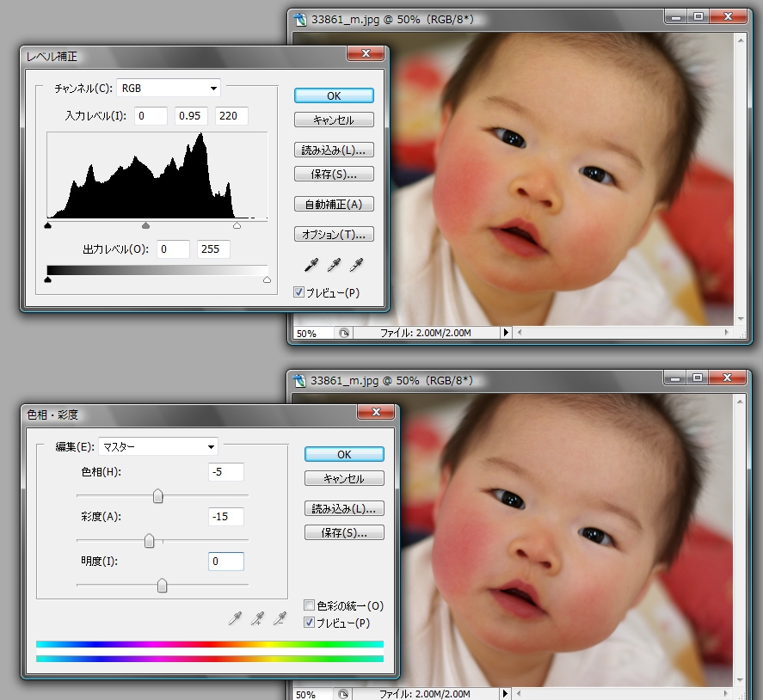This screenshot has width=763, height=700.
Task: Select white point eyedropper in Levels dialog
Action: 356,265
